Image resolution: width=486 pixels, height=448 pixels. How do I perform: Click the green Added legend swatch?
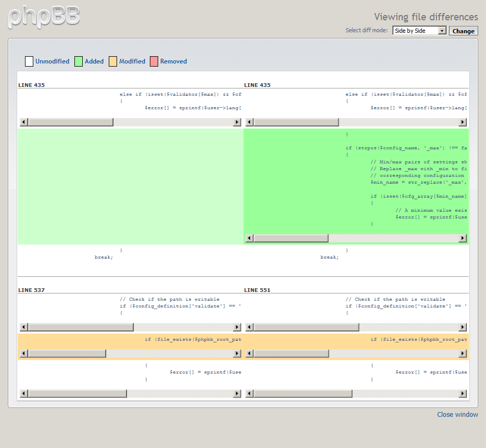click(79, 61)
